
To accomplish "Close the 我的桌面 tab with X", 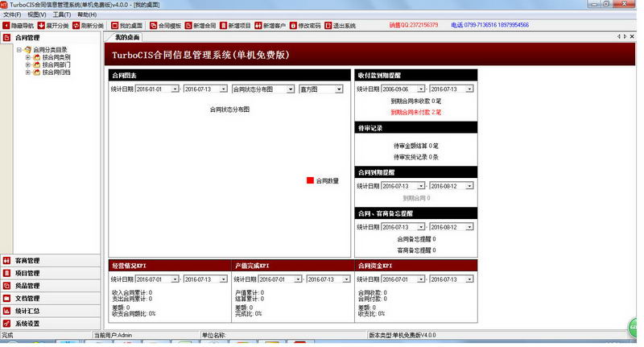I will 632,36.
